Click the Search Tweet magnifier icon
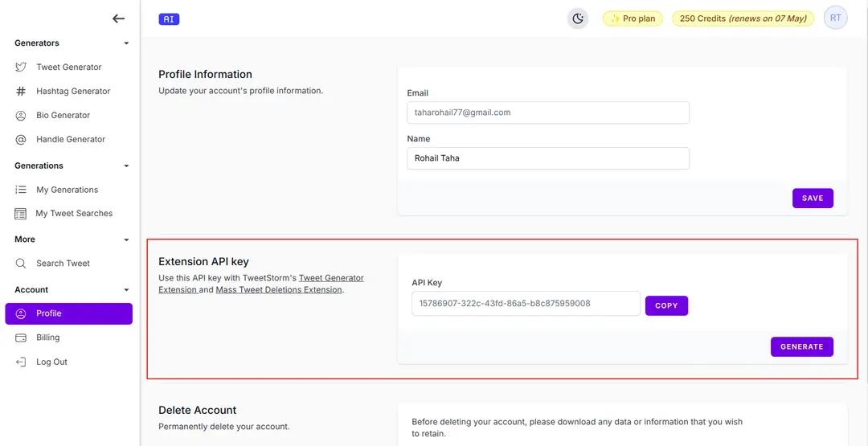Screen dimensions: 868x446 click(x=20, y=264)
